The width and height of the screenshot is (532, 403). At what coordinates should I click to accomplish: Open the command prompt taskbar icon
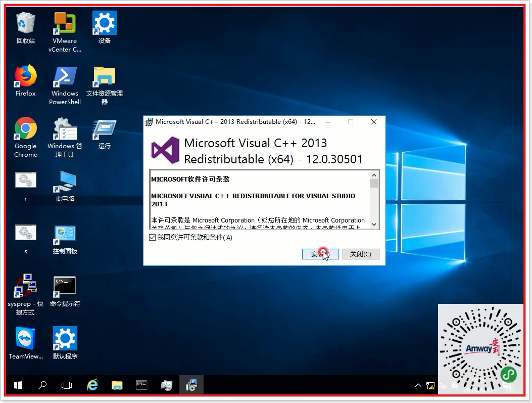click(x=141, y=385)
